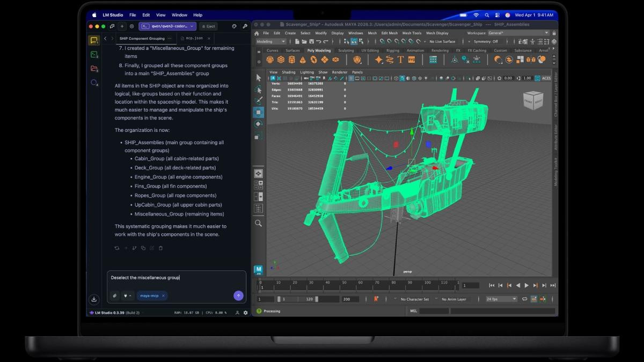644x362 pixels.
Task: Delete the assistant message with trash icon
Action: (x=160, y=248)
